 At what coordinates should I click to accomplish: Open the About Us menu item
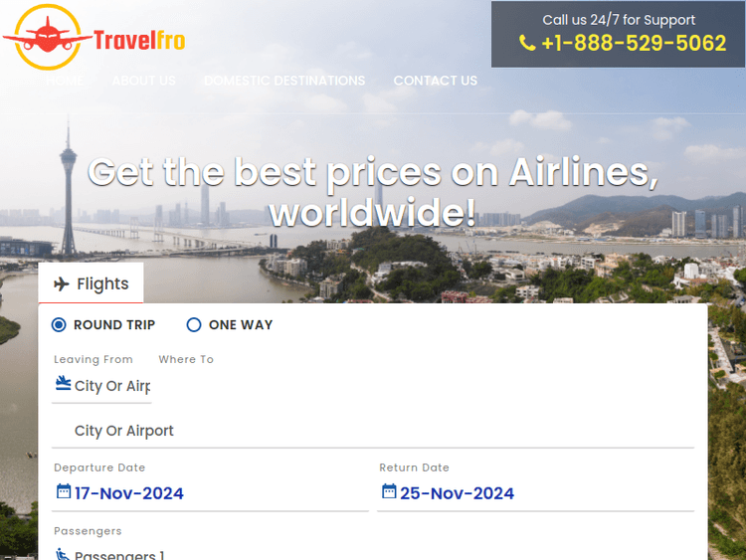click(x=143, y=81)
